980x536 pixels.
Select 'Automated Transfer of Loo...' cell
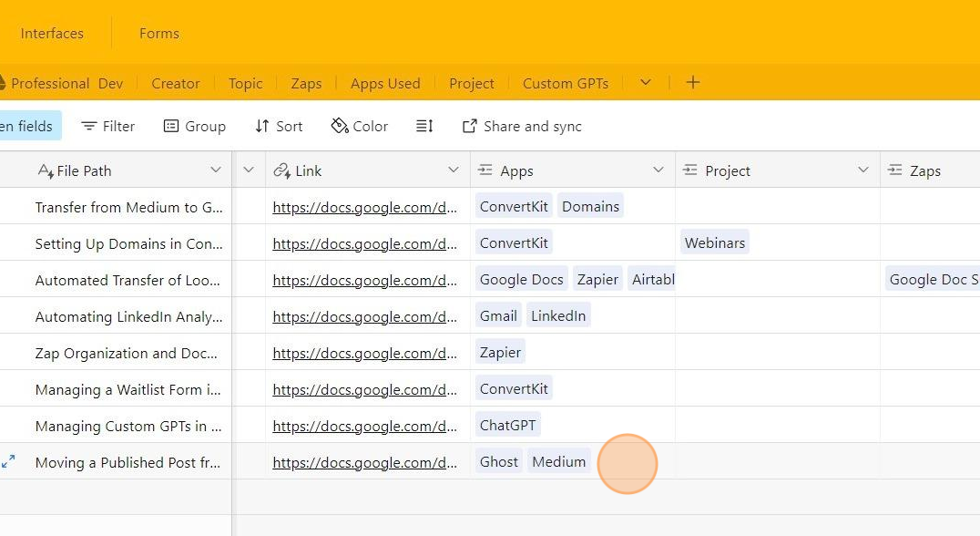(128, 280)
